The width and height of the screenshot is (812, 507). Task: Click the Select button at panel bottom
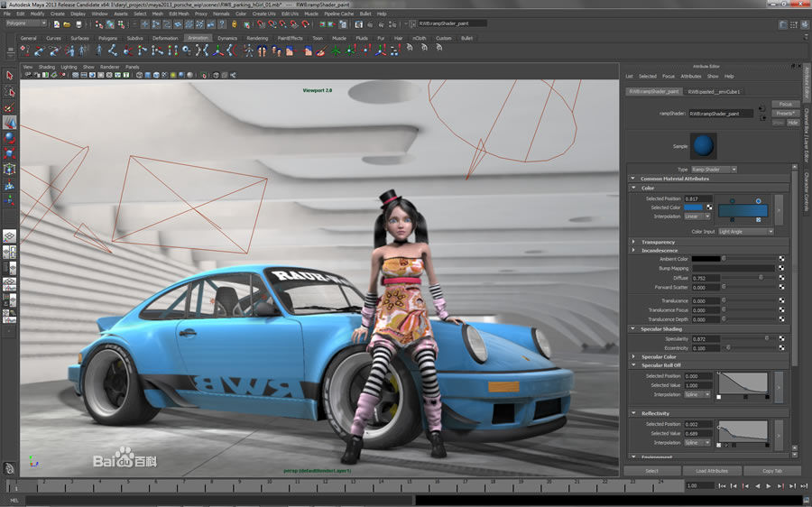tap(652, 471)
